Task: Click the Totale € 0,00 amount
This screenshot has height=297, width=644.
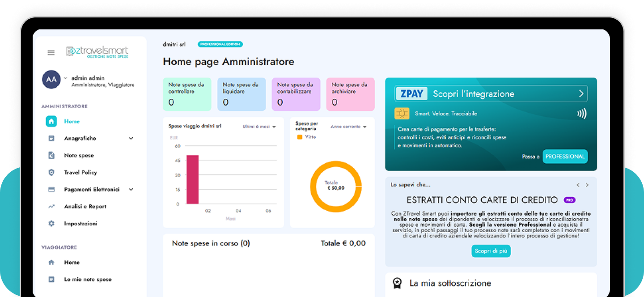Action: pos(343,243)
